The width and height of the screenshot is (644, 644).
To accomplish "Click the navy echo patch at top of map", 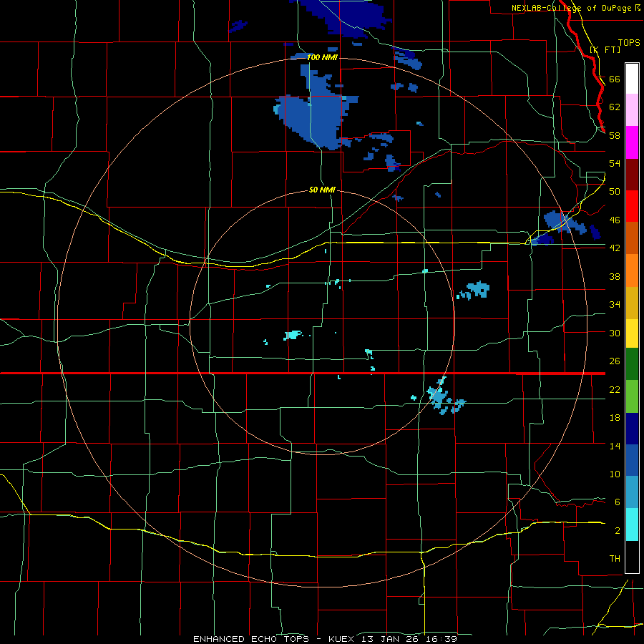I will click(x=345, y=16).
